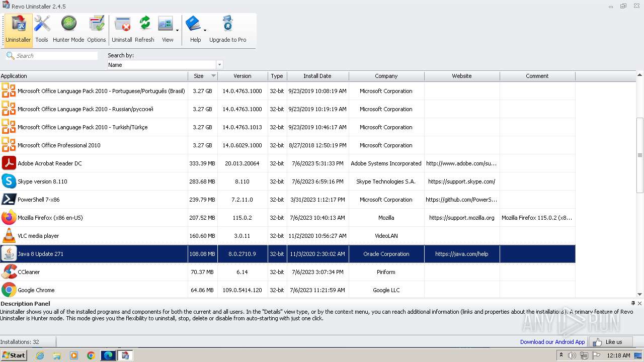Screen dimensions: 644x362
Task: Select the 'CCleaner' application name
Action: pos(29,272)
